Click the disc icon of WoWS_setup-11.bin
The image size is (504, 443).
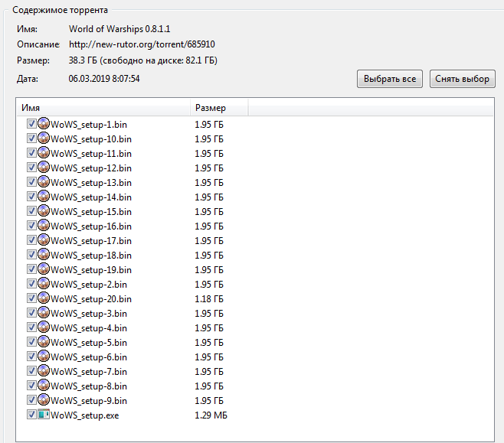pos(44,153)
